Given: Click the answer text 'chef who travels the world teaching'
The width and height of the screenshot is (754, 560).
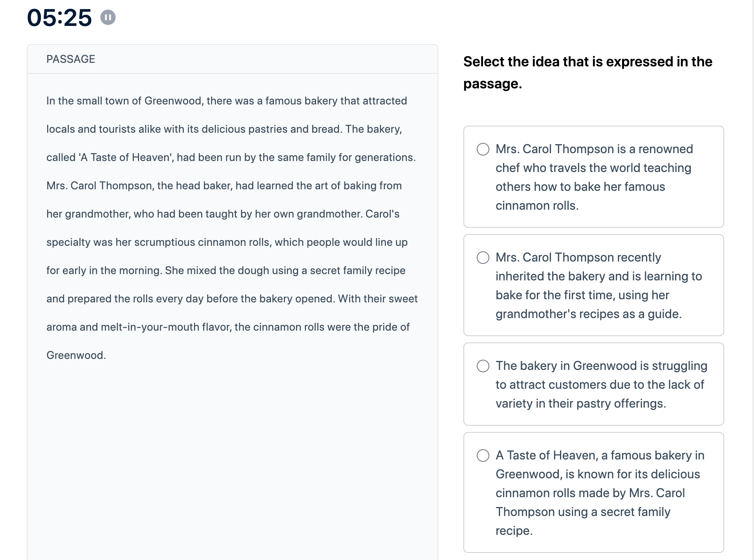Looking at the screenshot, I should pos(593,168).
